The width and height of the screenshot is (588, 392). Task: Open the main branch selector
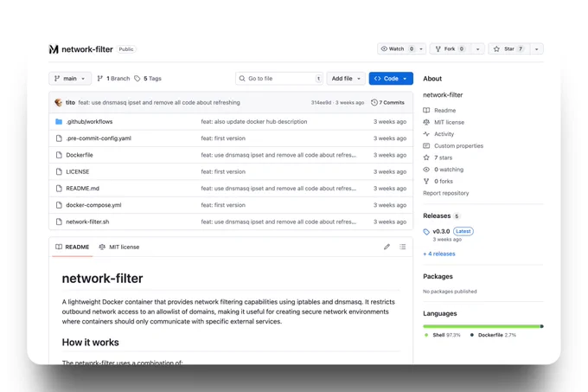coord(70,79)
